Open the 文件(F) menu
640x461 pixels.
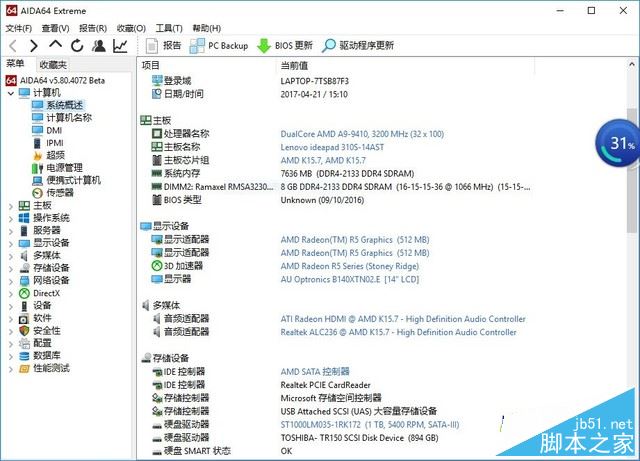pyautogui.click(x=19, y=28)
